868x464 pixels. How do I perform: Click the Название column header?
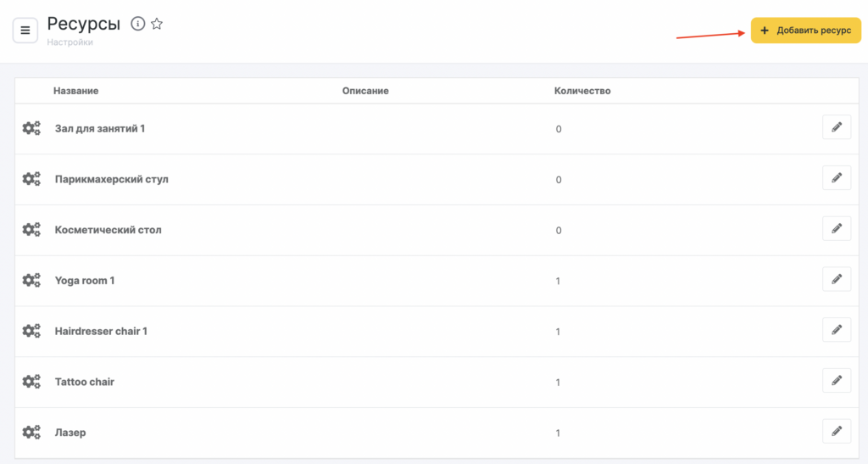[76, 91]
